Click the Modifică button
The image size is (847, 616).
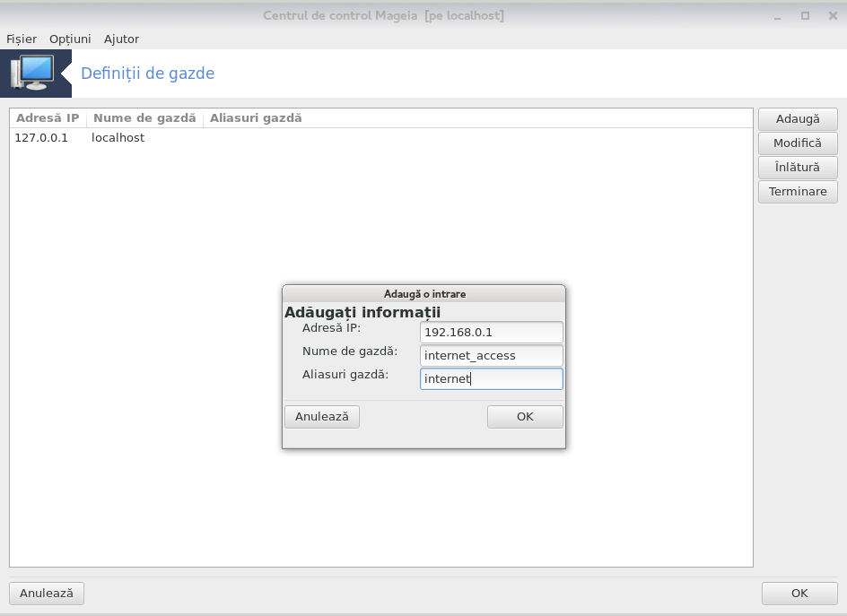[x=798, y=143]
